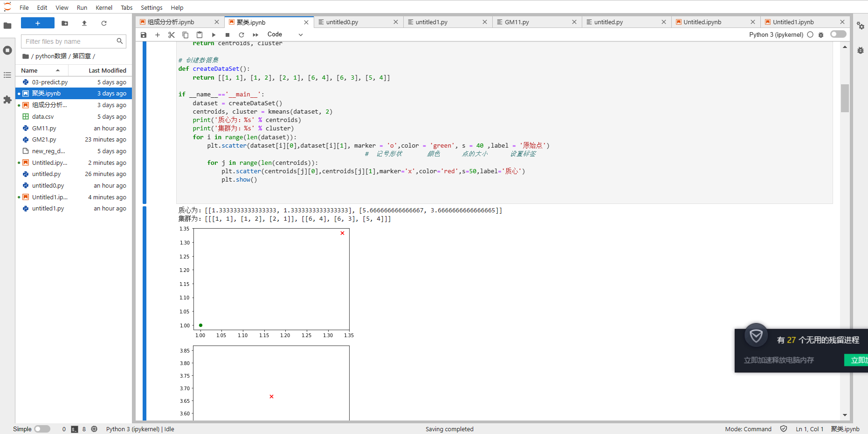Restart kernel and run all cells
Screen dimensions: 868x434
point(255,35)
